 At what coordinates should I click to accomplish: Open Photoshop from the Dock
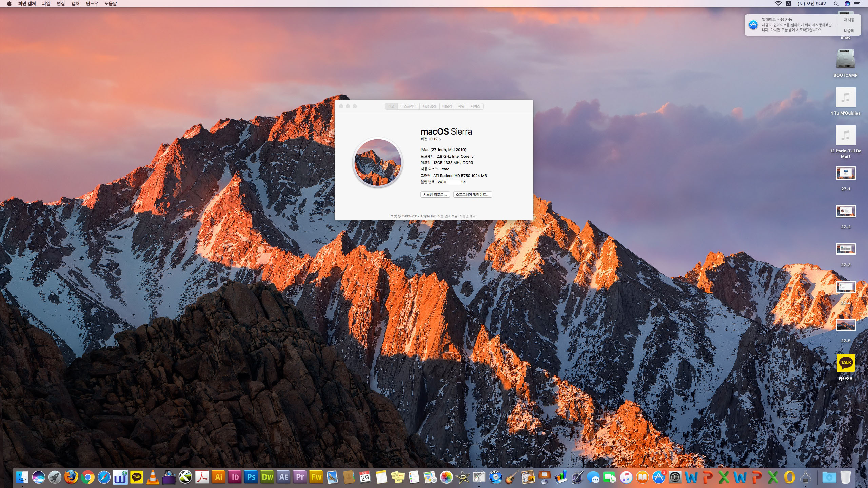click(251, 477)
